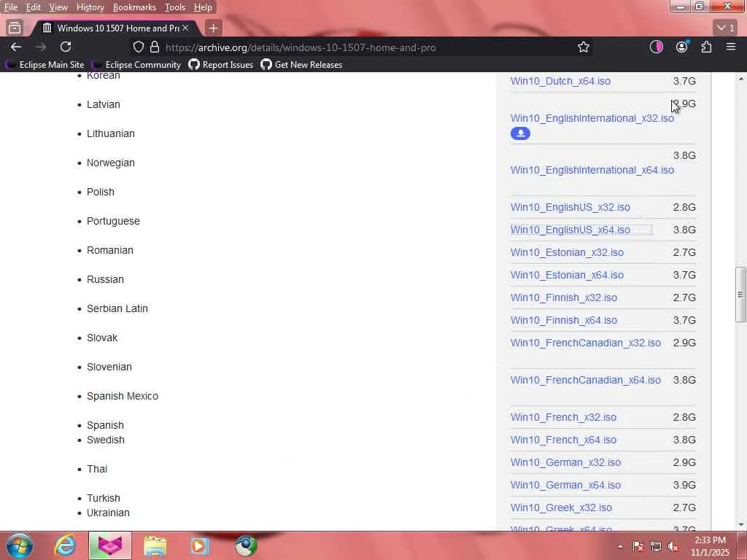Click the muted volume tray icon

tap(673, 547)
